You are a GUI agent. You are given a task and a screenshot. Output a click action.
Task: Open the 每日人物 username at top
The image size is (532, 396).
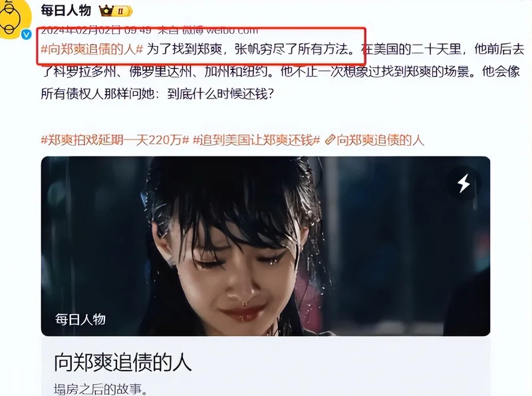66,11
